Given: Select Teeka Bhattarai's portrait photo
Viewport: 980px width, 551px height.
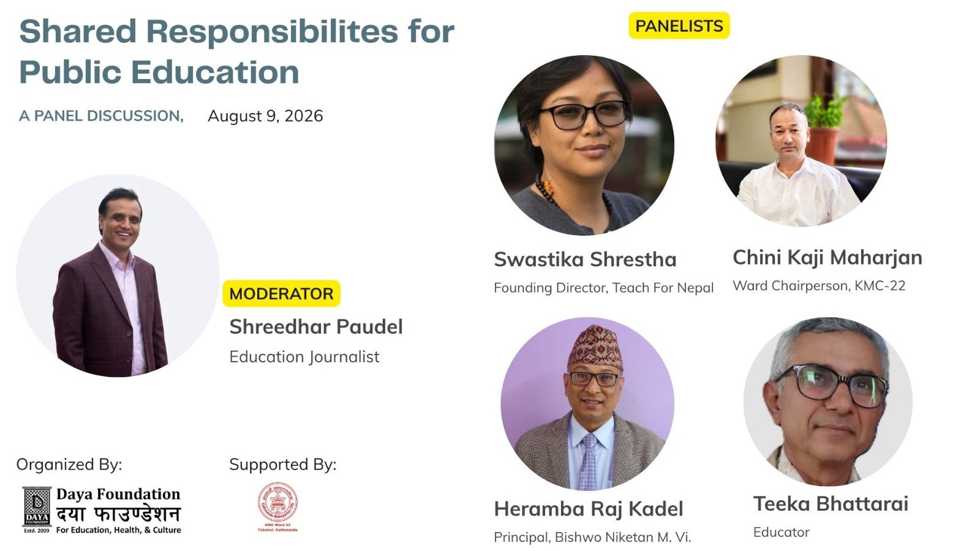Looking at the screenshot, I should pyautogui.click(x=827, y=401).
